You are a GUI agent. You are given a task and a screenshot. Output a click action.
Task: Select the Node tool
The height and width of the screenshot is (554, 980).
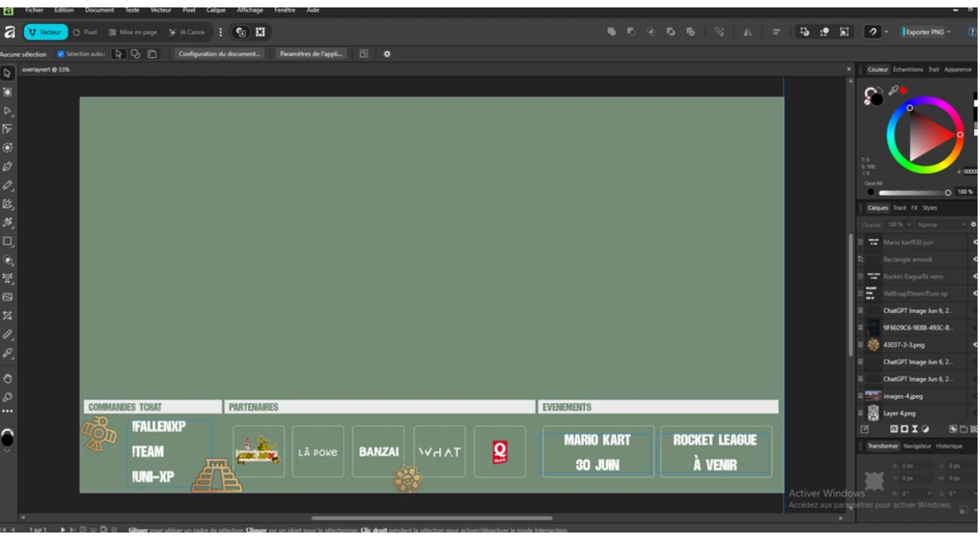(7, 111)
